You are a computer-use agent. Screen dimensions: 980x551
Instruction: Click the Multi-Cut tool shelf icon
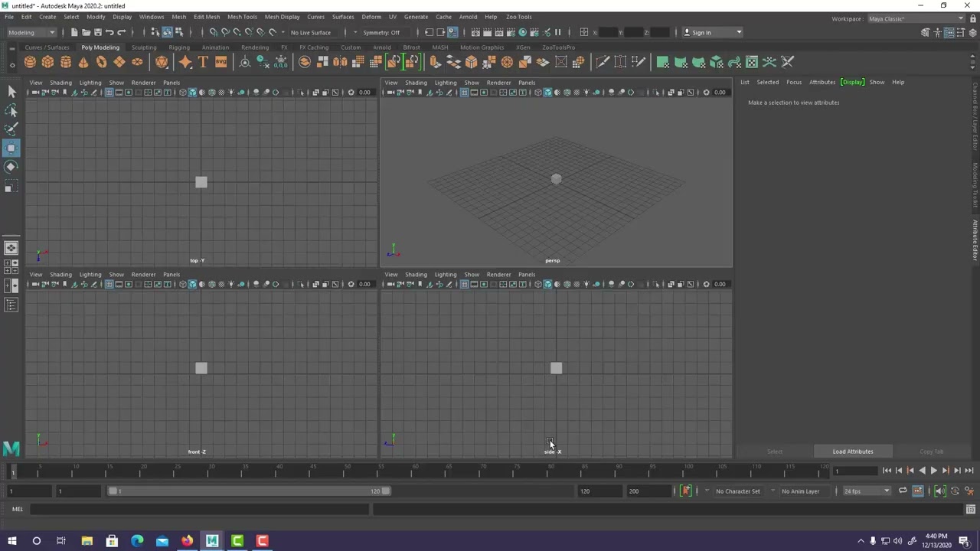603,62
